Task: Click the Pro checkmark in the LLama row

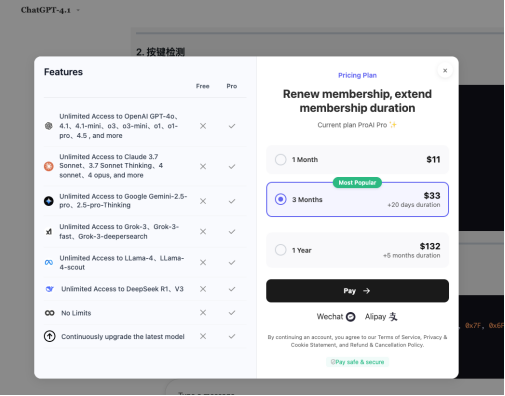Action: click(x=232, y=263)
